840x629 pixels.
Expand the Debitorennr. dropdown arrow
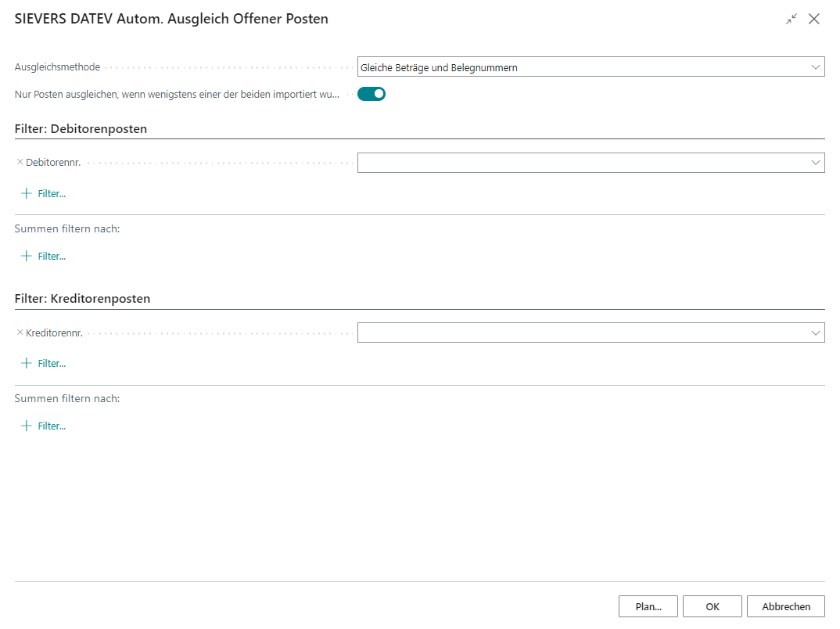click(816, 163)
